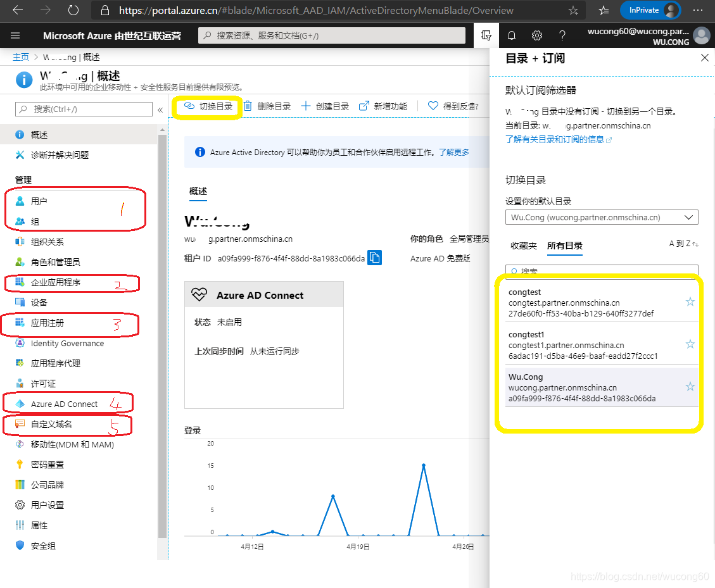Open 应用注册 menu item
The width and height of the screenshot is (715, 588).
[x=79, y=323]
